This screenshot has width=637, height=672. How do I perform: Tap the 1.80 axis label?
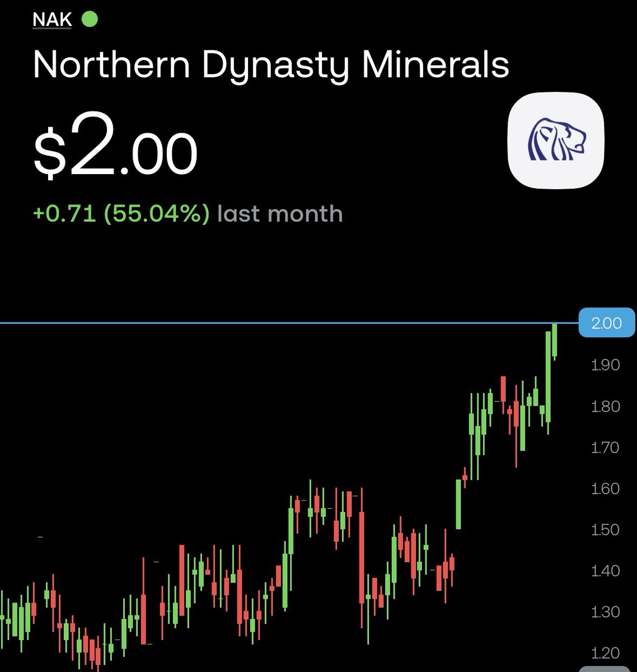[x=606, y=406]
